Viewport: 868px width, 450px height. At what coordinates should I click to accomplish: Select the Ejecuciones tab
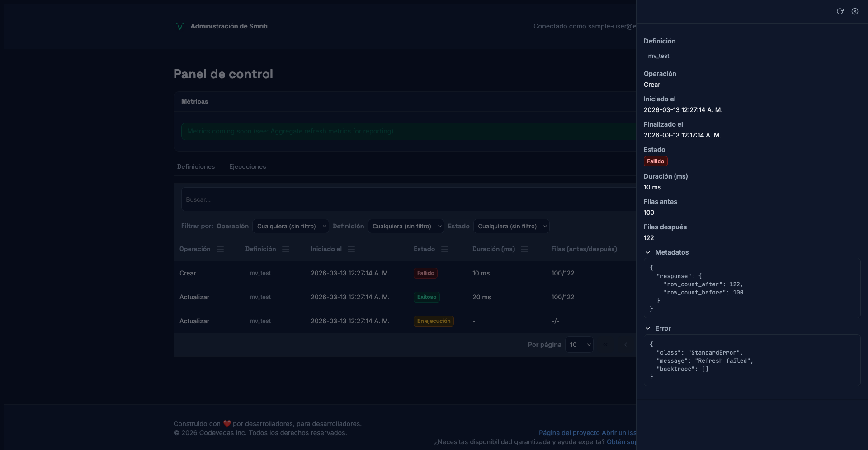pyautogui.click(x=247, y=167)
